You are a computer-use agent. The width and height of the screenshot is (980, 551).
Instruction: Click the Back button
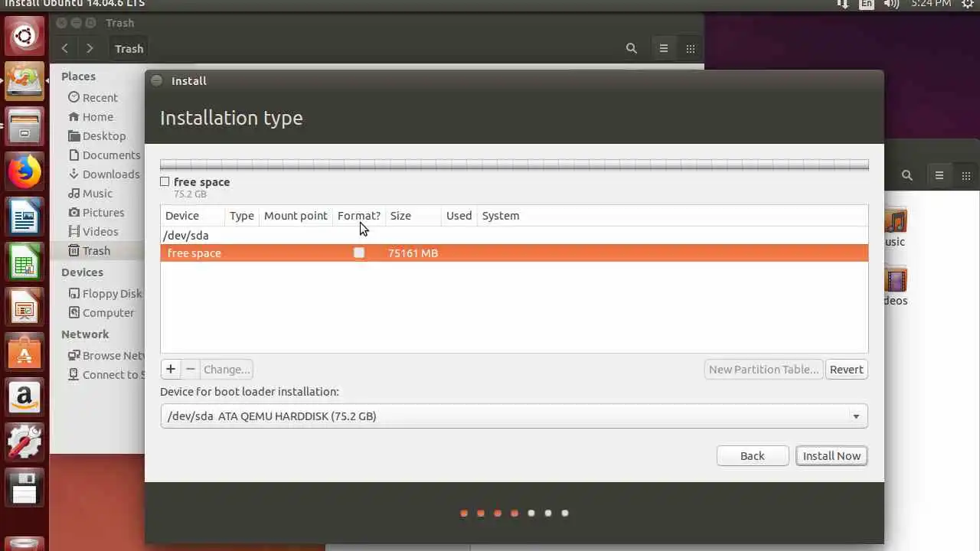click(x=753, y=455)
